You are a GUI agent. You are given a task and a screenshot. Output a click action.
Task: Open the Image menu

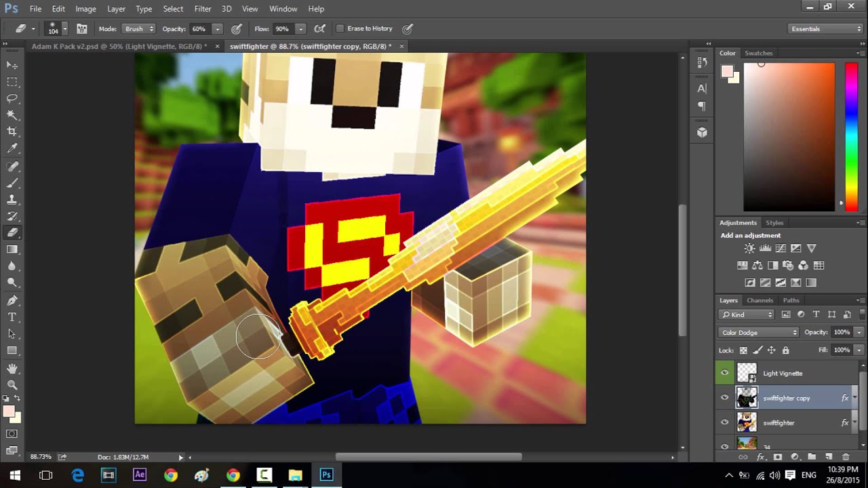coord(85,9)
